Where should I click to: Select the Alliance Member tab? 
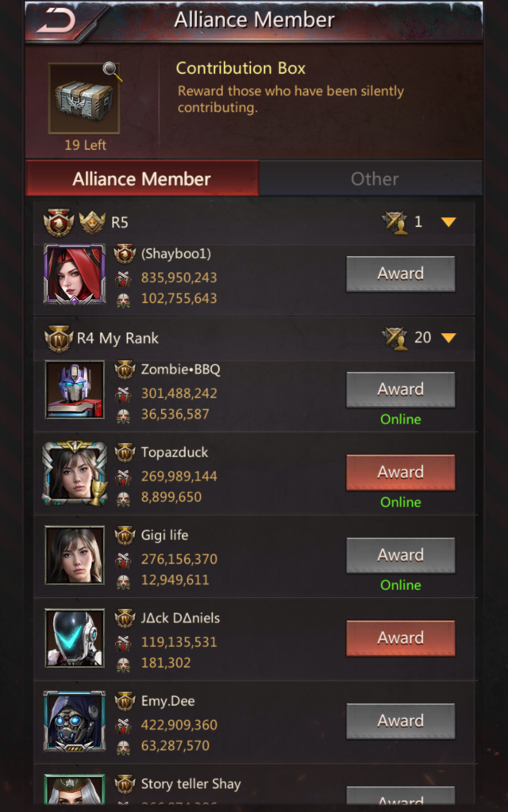pyautogui.click(x=142, y=178)
